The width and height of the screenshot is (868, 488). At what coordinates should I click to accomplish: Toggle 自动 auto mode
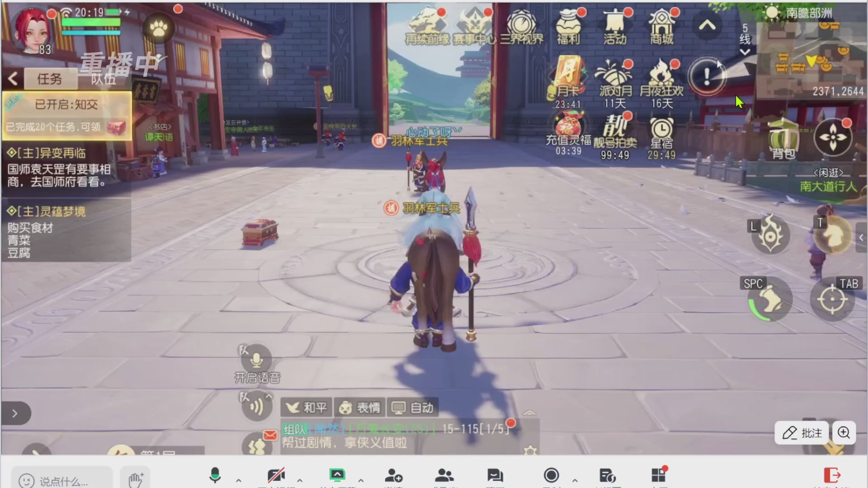412,408
